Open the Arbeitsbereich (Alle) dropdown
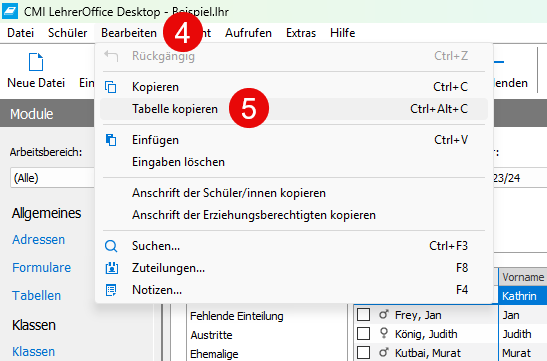The image size is (547, 361). tap(52, 178)
